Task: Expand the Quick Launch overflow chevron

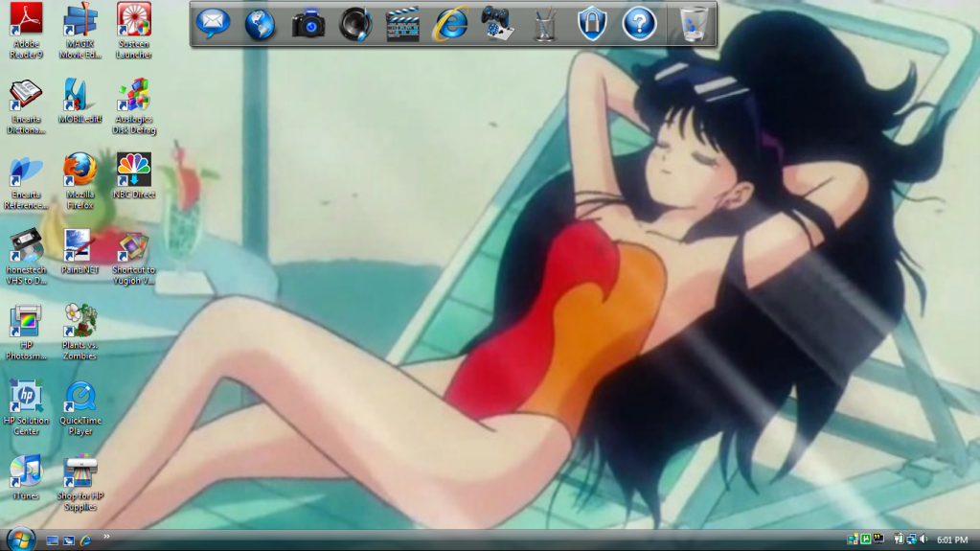Action: [106, 537]
